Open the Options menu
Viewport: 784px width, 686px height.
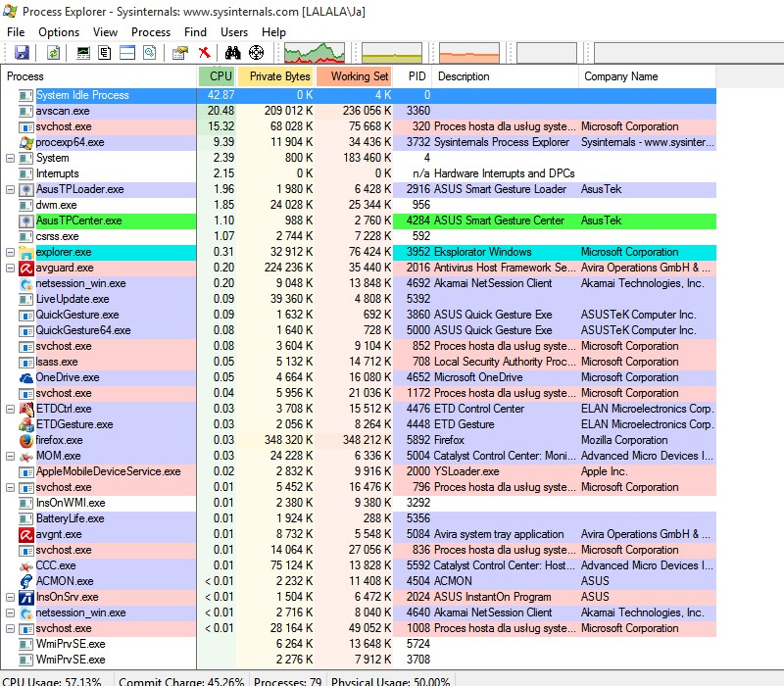pyautogui.click(x=59, y=32)
